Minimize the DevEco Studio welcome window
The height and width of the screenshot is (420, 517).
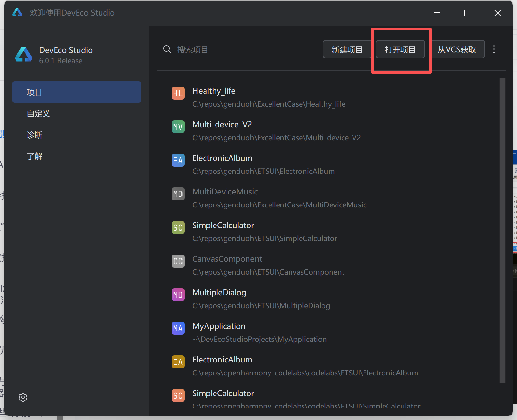(x=437, y=13)
